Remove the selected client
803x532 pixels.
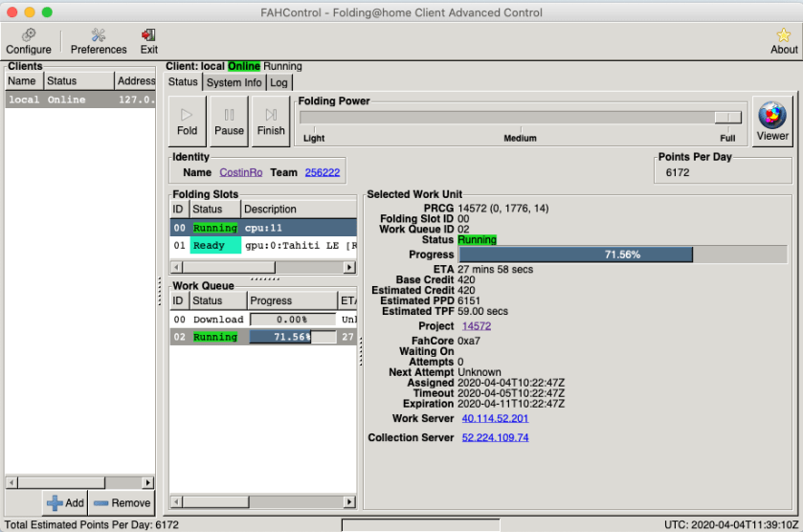(122, 502)
